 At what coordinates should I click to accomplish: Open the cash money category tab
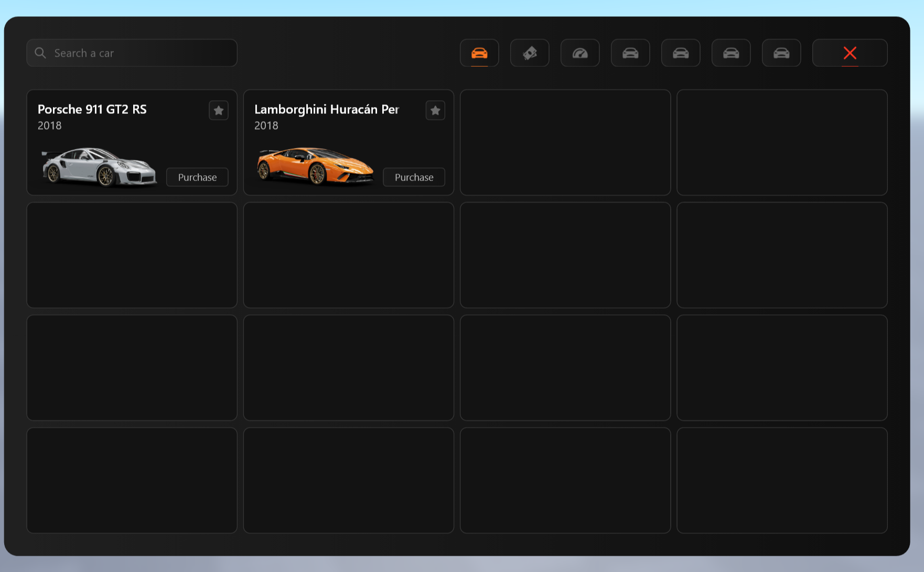click(530, 53)
